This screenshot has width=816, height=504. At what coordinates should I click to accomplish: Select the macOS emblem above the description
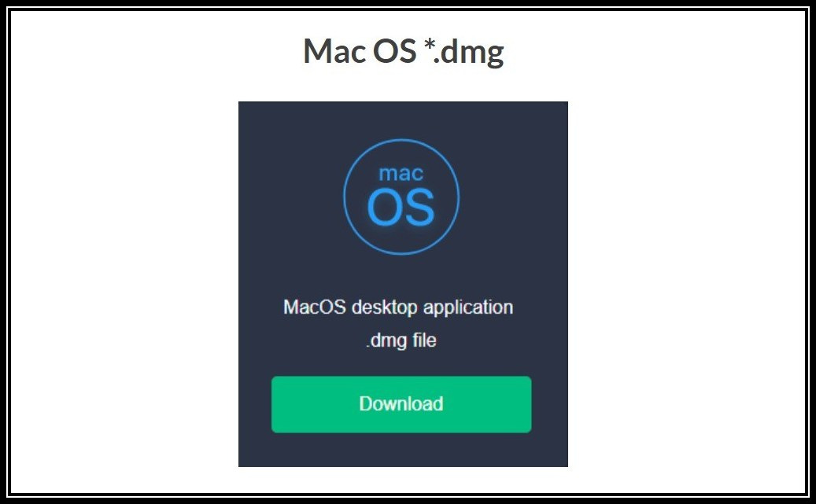[401, 197]
